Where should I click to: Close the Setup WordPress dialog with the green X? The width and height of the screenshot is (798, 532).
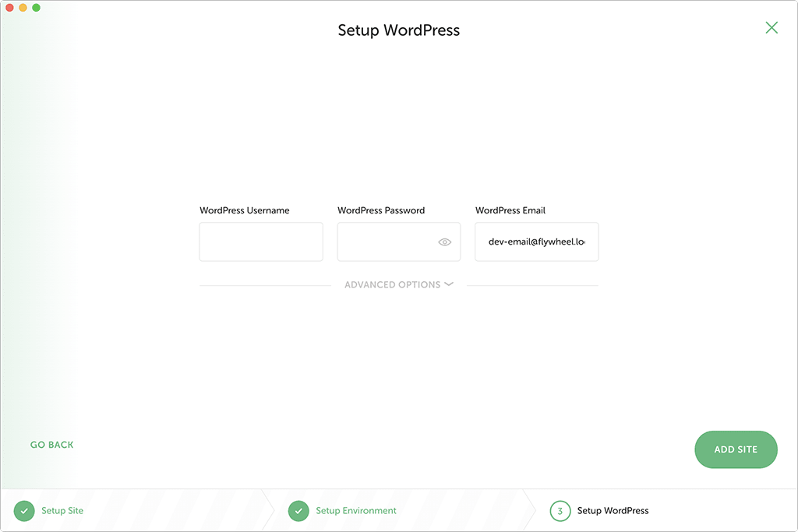pos(772,27)
